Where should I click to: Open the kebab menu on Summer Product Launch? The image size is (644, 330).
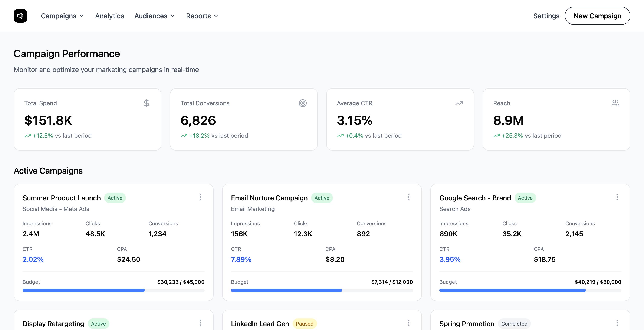200,197
